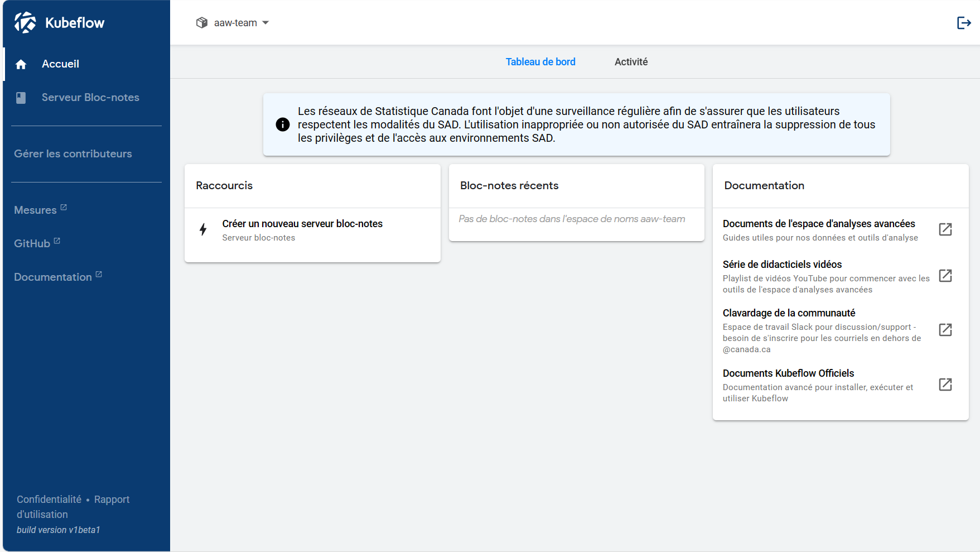The height and width of the screenshot is (552, 980).
Task: Open the Mesures sidebar link
Action: click(x=35, y=210)
